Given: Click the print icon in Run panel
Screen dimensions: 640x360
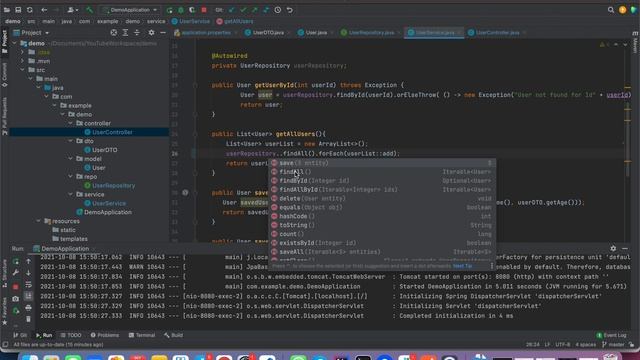Looking at the screenshot, I should point(28,307).
